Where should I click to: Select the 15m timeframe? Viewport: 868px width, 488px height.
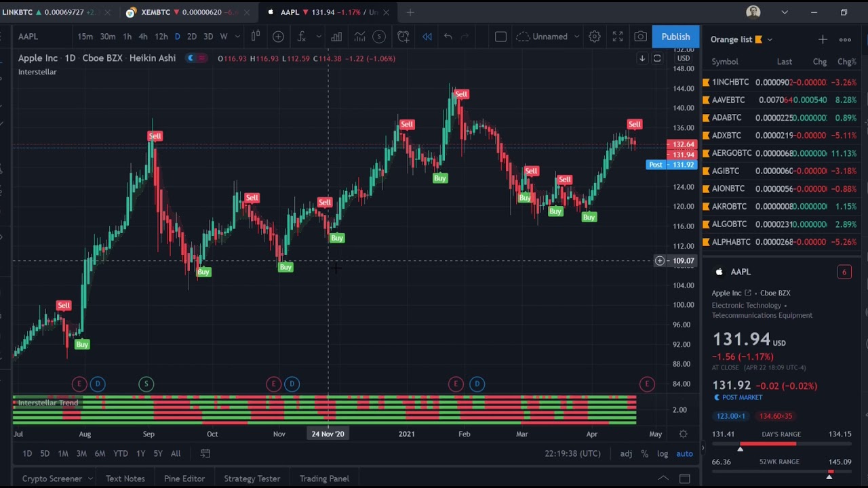click(85, 37)
